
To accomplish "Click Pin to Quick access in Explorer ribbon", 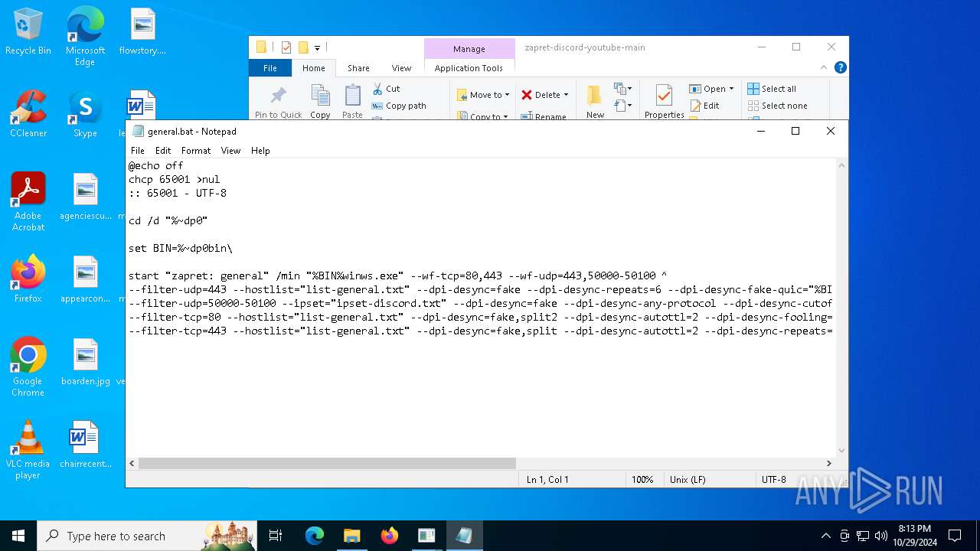I will pyautogui.click(x=278, y=102).
